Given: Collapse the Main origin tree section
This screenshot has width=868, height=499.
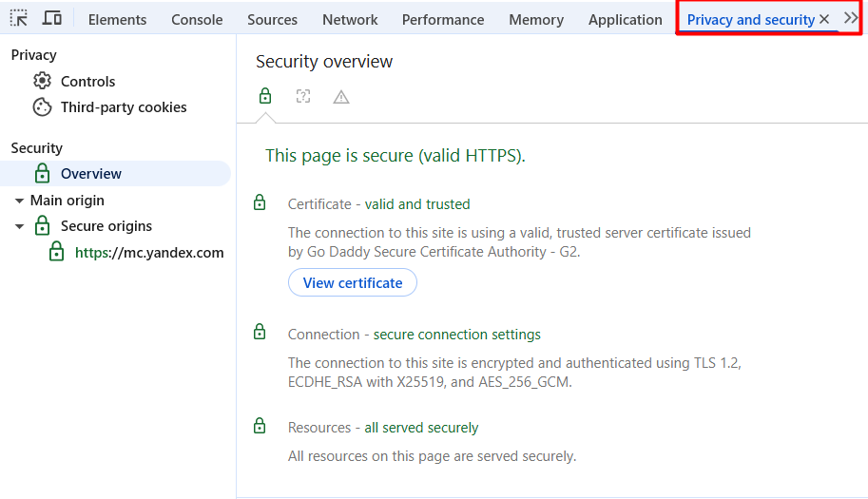Looking at the screenshot, I should [x=19, y=201].
